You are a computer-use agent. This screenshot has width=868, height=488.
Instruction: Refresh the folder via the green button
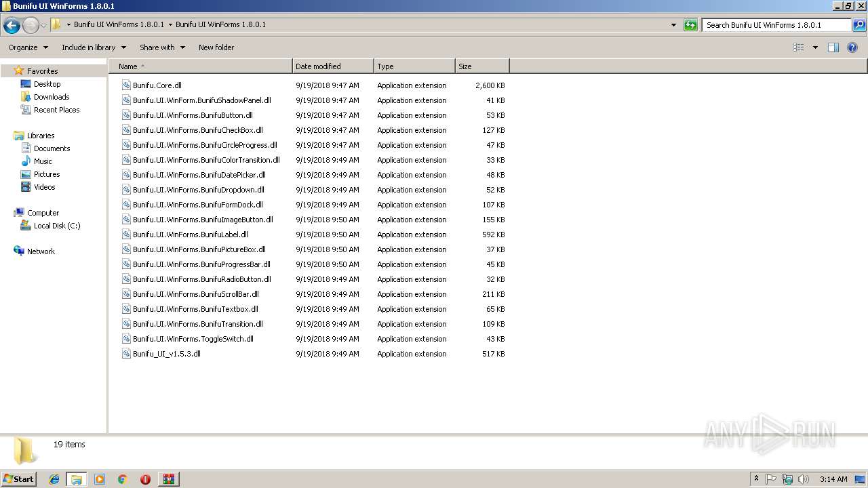tap(690, 25)
